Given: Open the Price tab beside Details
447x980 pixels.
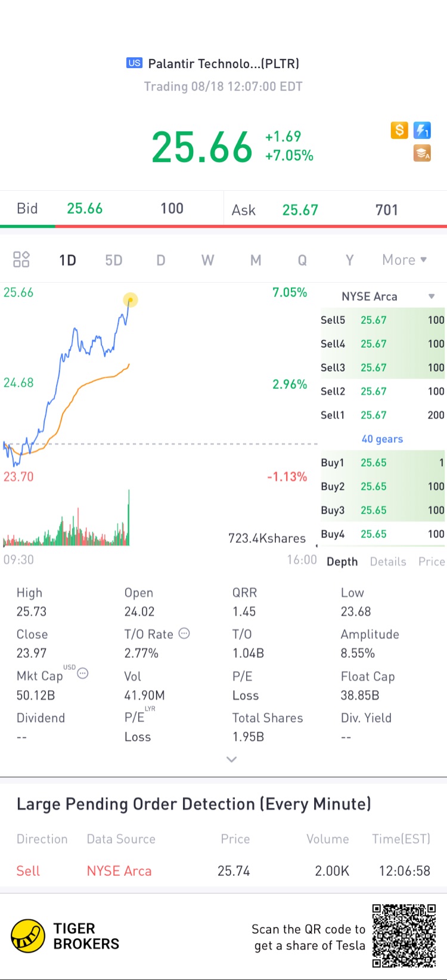Looking at the screenshot, I should [432, 562].
